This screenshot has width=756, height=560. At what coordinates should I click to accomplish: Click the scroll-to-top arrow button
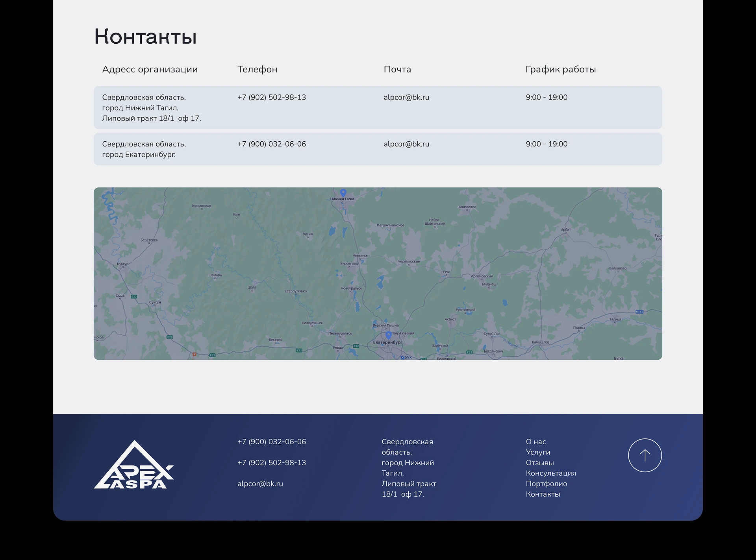click(x=645, y=455)
